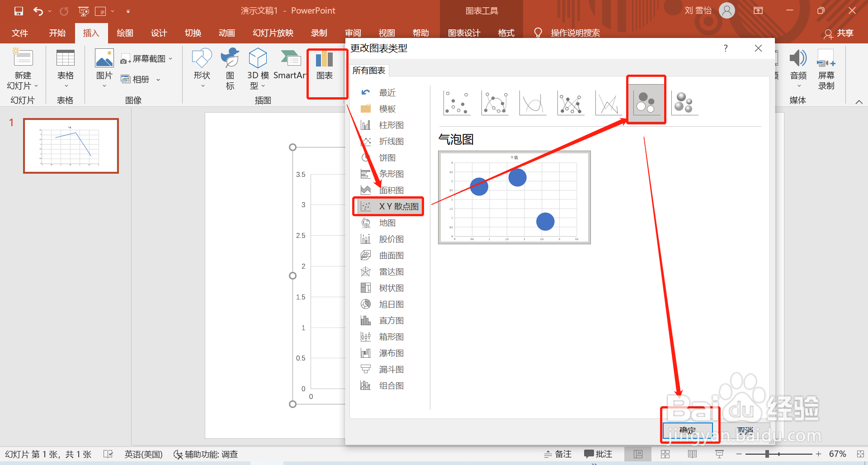Click the Undo arrow icon
This screenshot has width=868, height=465.
[x=38, y=11]
